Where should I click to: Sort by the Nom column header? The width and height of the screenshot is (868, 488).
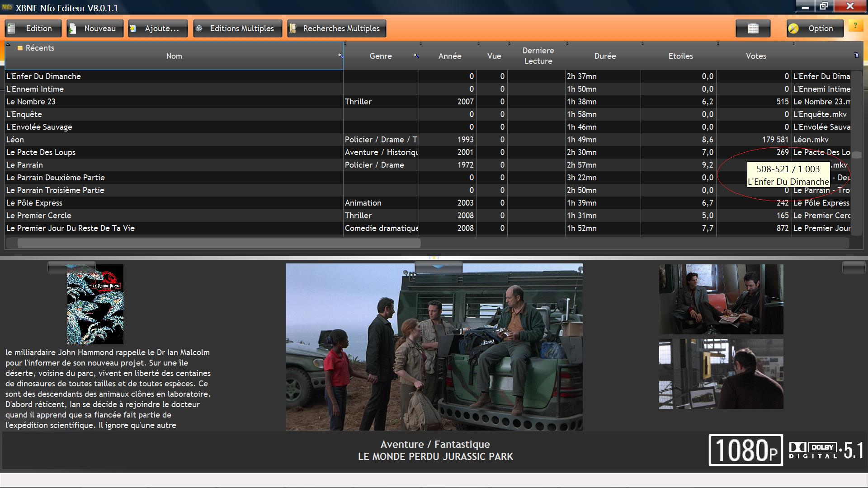[x=174, y=56]
